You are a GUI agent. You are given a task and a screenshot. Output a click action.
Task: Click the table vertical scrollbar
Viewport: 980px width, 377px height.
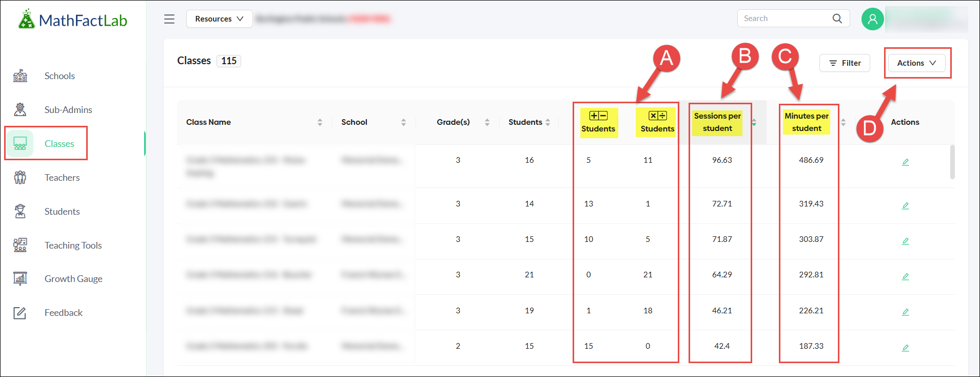[x=952, y=162]
